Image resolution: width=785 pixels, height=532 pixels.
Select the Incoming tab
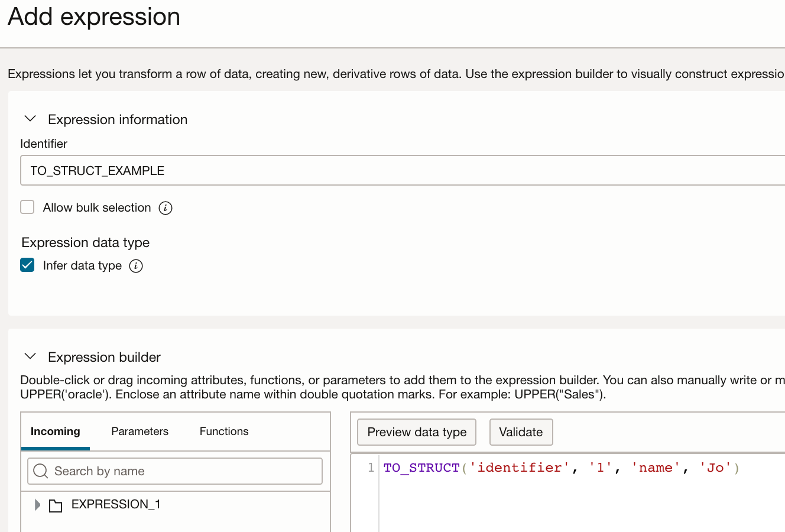[x=55, y=432]
